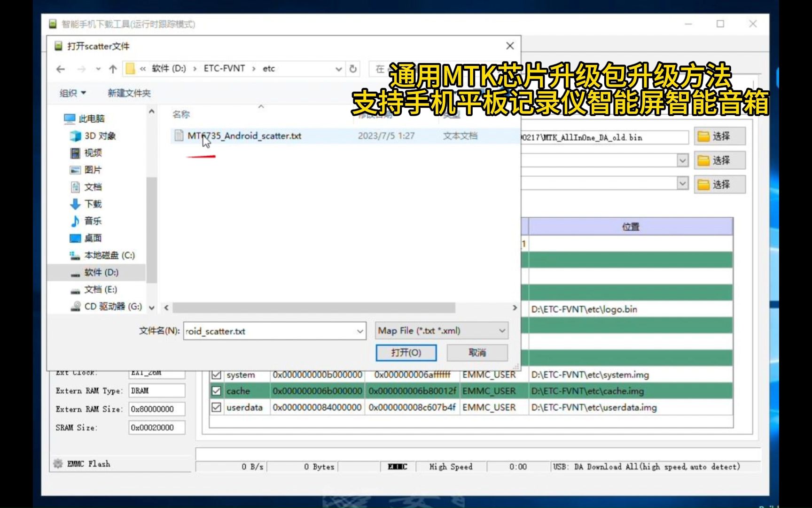Click the text file icon of MT6735 scatter
812x508 pixels.
click(x=179, y=136)
